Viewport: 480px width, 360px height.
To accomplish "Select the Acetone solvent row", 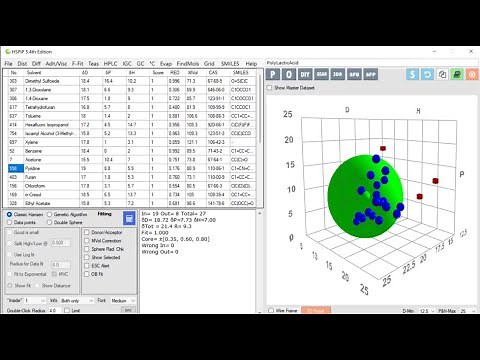I will pos(132,160).
